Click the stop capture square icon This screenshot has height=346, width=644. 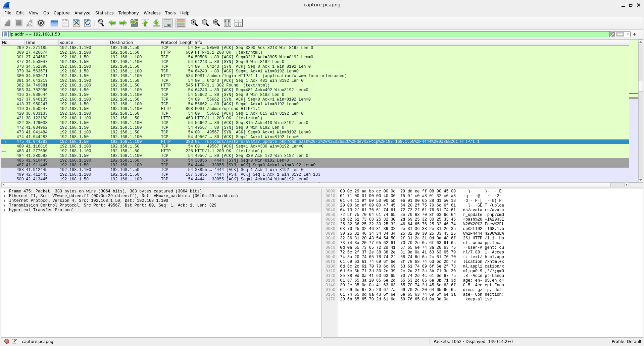point(19,23)
